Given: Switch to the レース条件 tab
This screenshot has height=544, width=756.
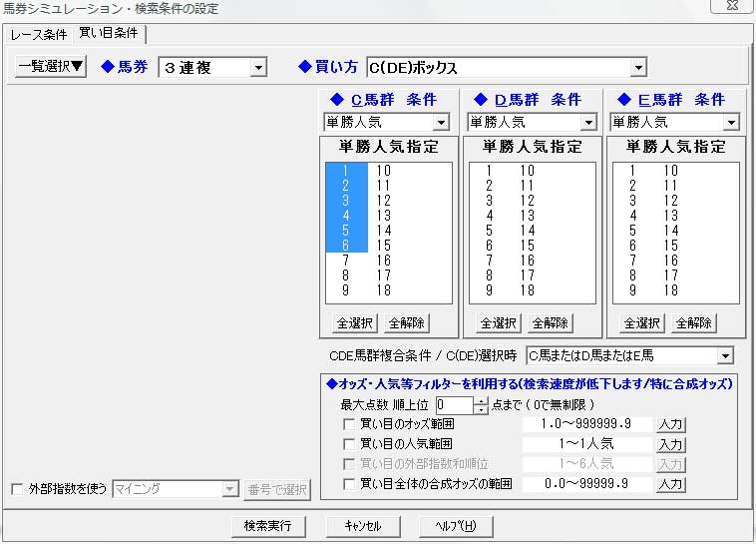Looking at the screenshot, I should (x=39, y=35).
